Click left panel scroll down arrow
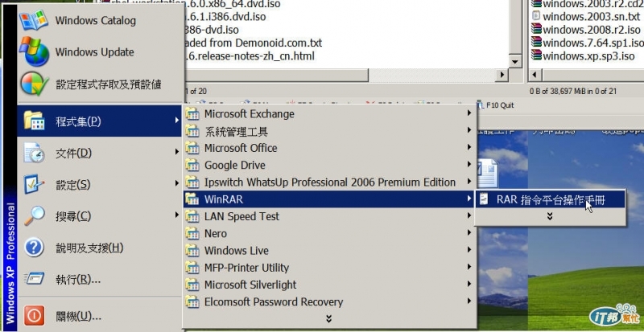Screen dimensions: 644x332 click(515, 62)
